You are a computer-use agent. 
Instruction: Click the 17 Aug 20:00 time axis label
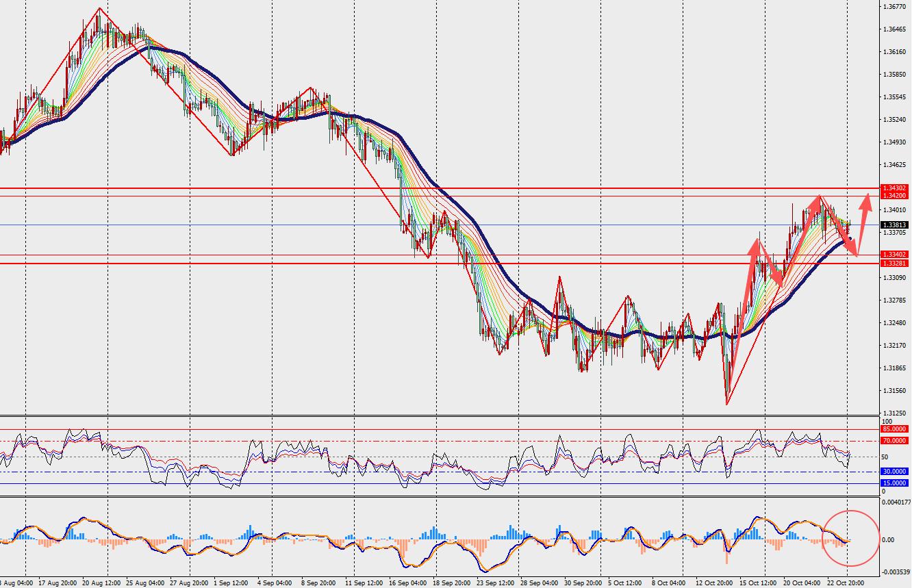coord(58,583)
